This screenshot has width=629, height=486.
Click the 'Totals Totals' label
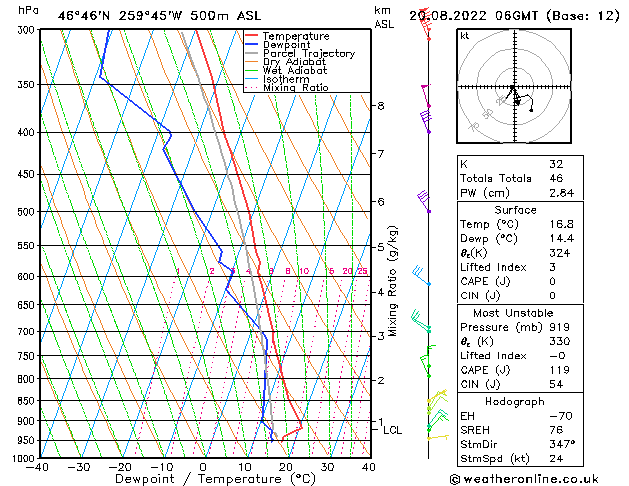[496, 178]
